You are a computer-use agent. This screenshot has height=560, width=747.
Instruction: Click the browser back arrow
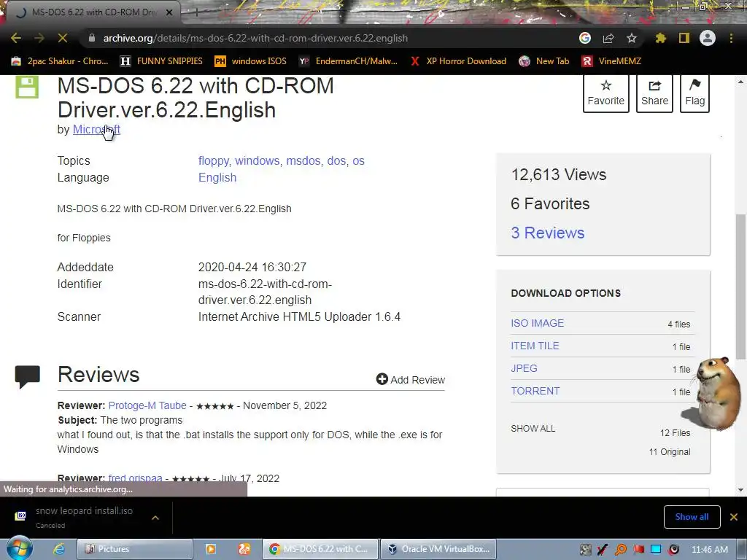click(16, 38)
